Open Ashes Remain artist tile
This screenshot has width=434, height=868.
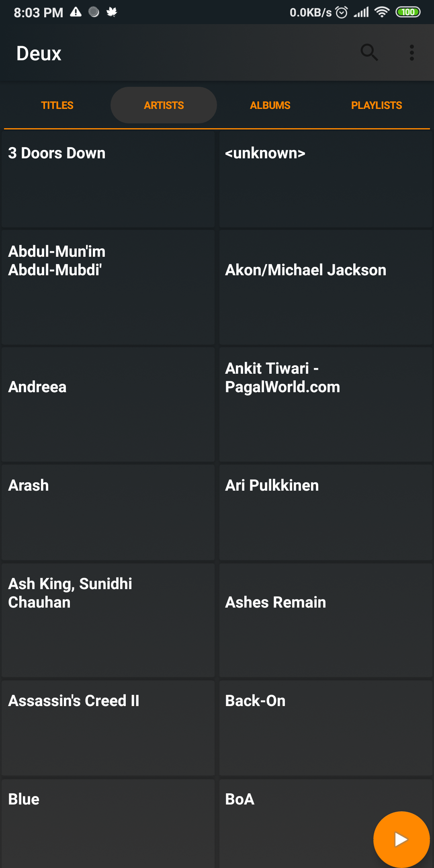[x=325, y=620]
